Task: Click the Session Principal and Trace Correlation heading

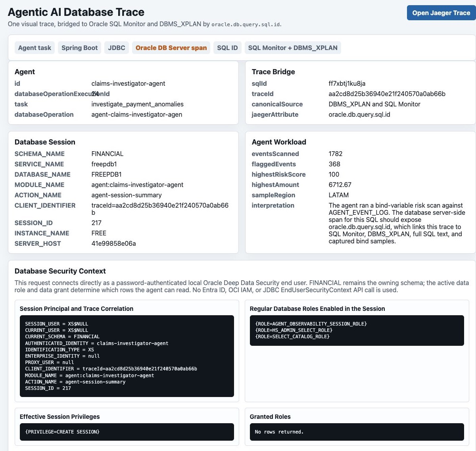Action: coord(77,308)
